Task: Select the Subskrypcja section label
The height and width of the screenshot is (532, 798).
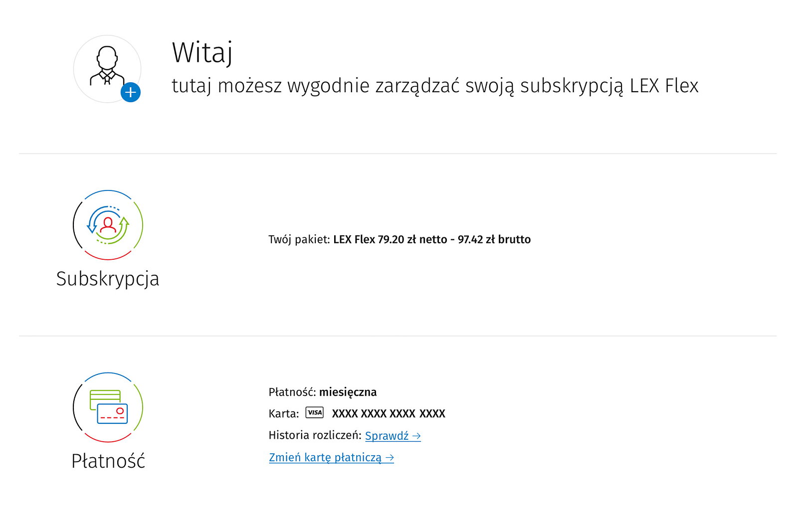Action: 108,279
